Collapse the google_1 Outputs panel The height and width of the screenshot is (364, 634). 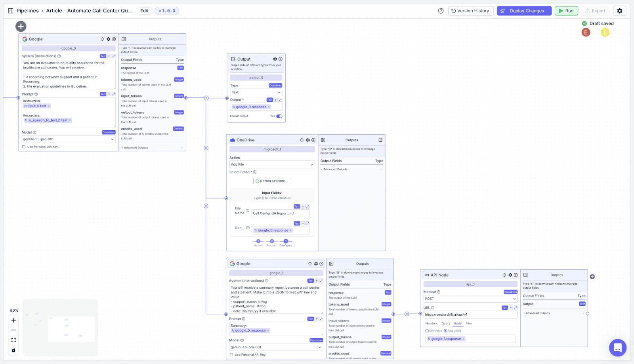coord(331,264)
